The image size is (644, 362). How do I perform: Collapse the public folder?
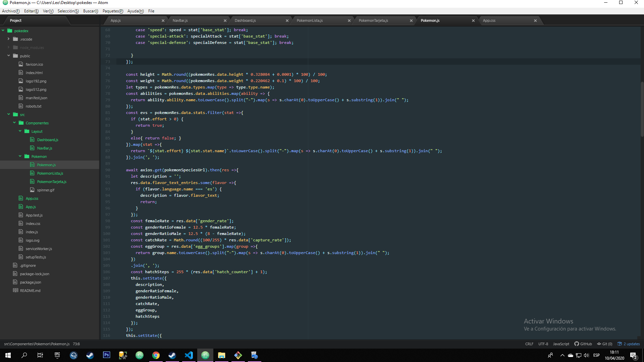(9, 56)
